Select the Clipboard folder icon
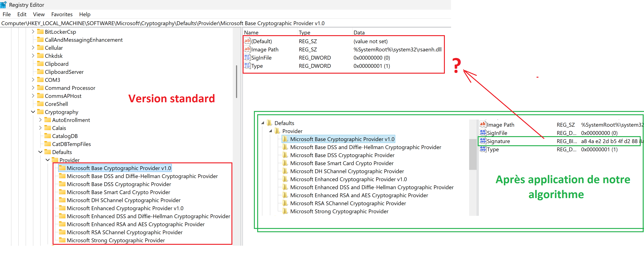644x261 pixels. tap(40, 64)
